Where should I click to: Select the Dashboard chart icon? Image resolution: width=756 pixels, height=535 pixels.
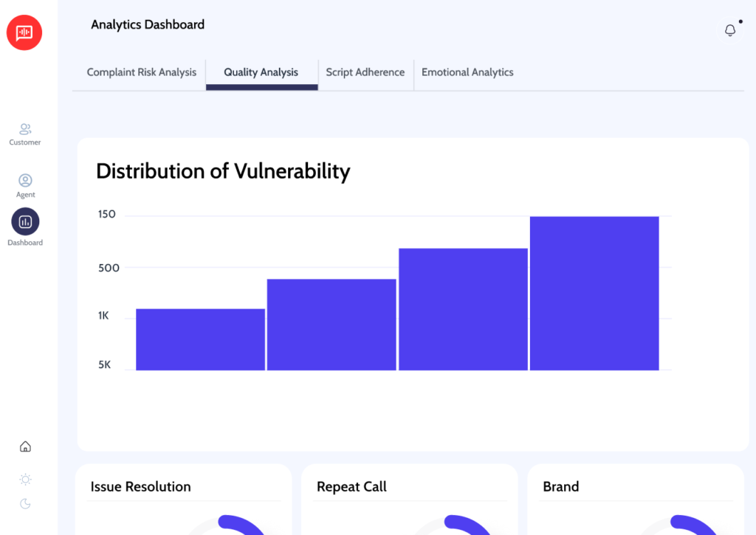coord(25,221)
